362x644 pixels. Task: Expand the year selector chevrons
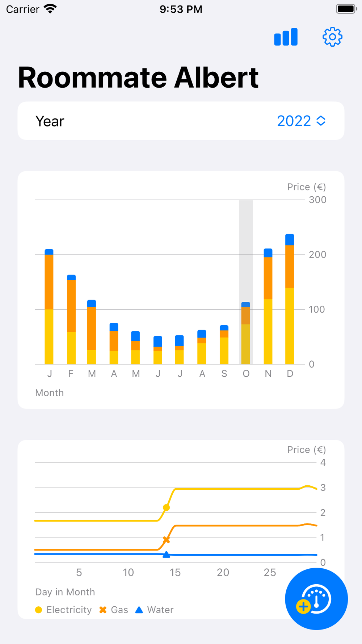tap(321, 121)
